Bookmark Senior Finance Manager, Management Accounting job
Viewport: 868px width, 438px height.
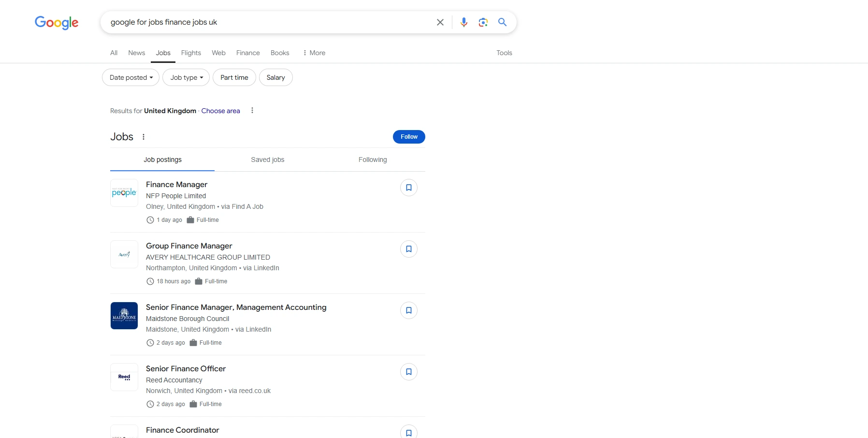(x=409, y=310)
